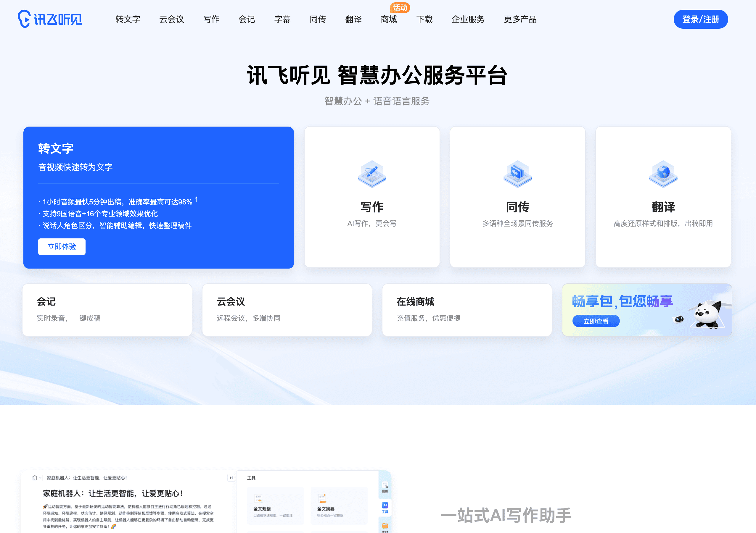Click the 写作 pen icon
The height and width of the screenshot is (533, 756).
(372, 174)
